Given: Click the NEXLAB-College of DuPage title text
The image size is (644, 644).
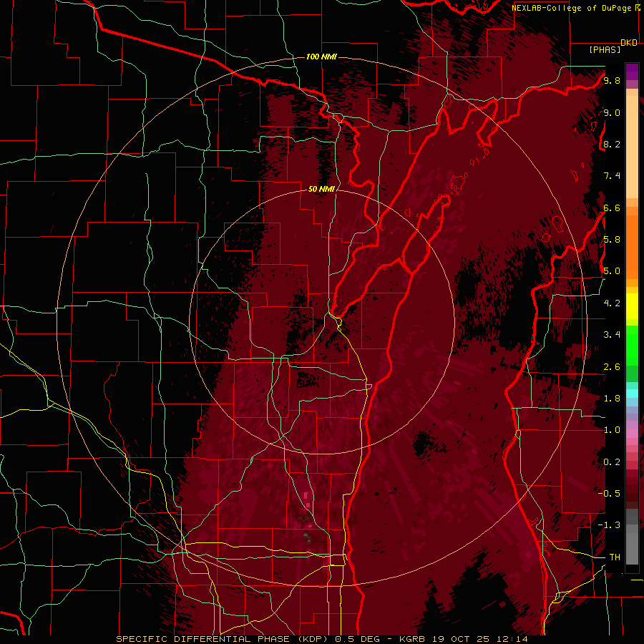Looking at the screenshot, I should tap(572, 8).
